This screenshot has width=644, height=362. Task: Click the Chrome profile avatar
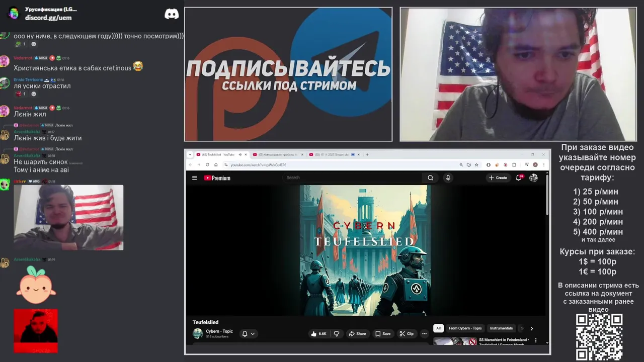535,164
